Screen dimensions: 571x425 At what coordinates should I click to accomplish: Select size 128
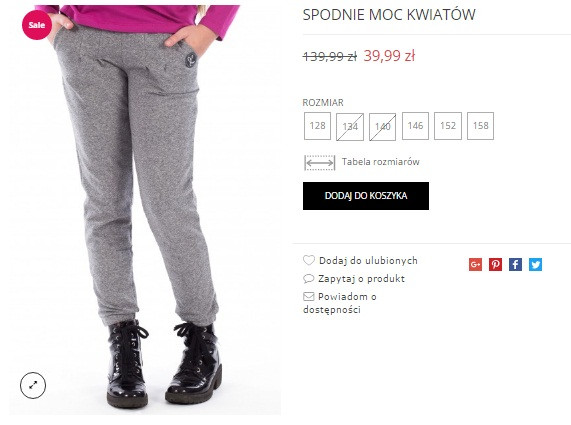pos(317,126)
